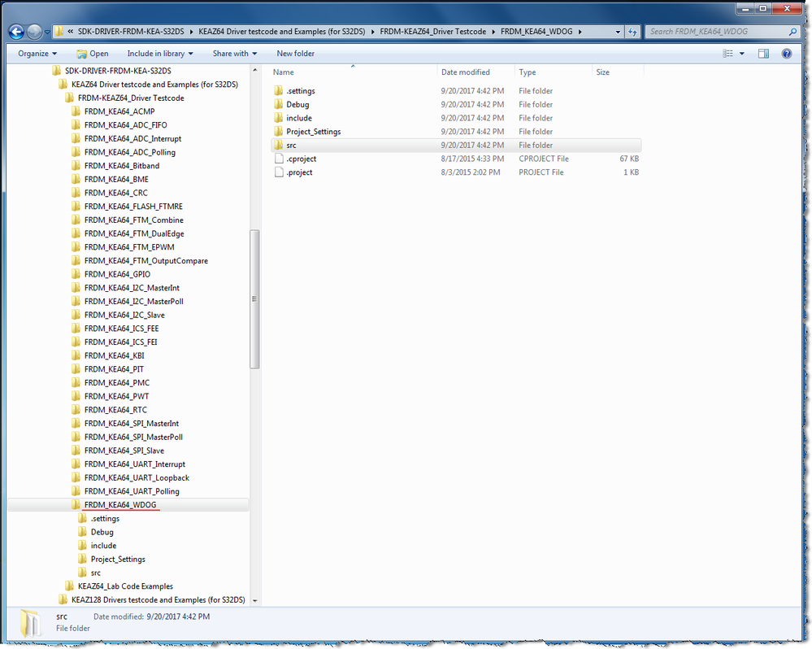
Task: Select the src folder in the navigation tree
Action: coord(95,572)
